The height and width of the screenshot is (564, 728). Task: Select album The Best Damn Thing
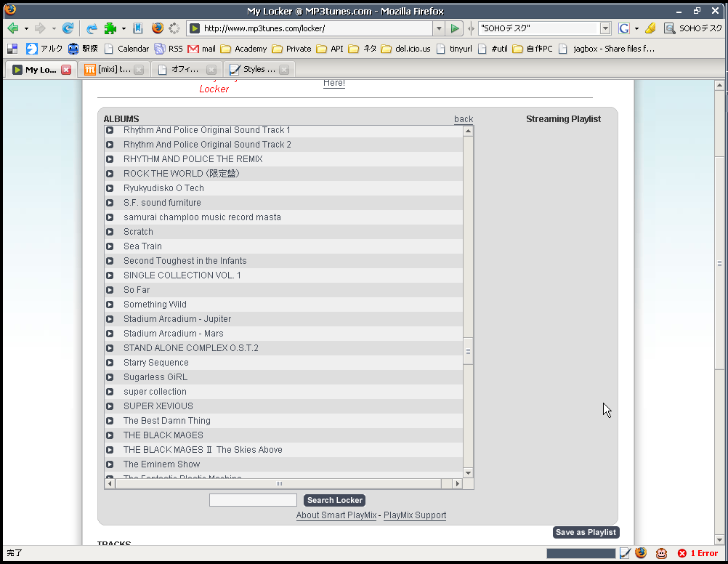pyautogui.click(x=166, y=421)
